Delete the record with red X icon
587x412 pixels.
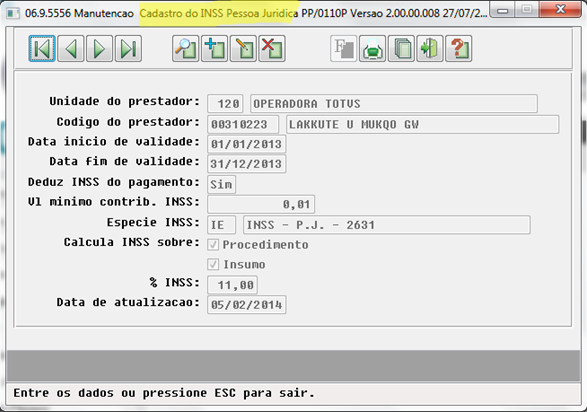pos(272,49)
